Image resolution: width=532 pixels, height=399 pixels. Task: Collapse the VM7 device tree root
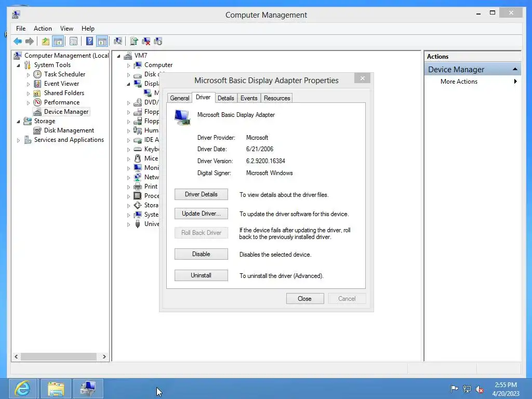click(118, 56)
